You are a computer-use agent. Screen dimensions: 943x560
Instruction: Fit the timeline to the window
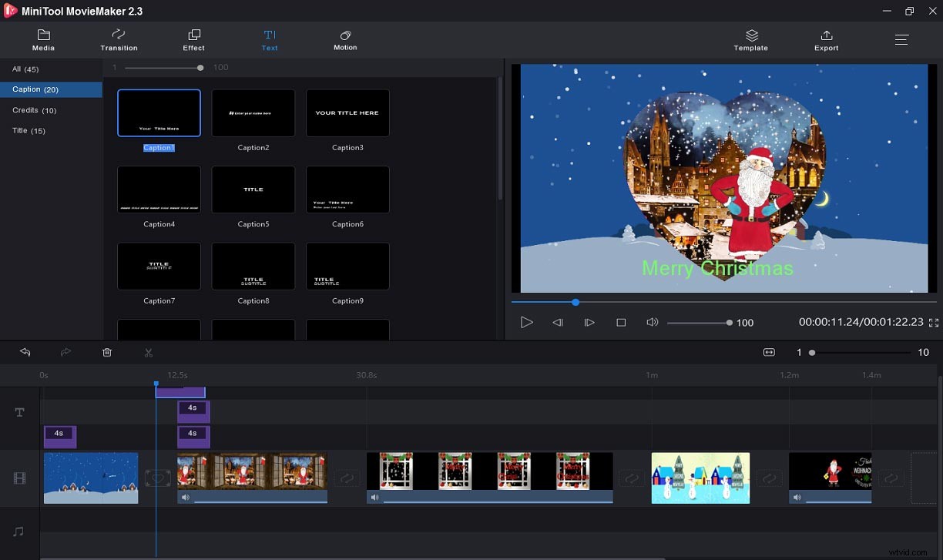click(769, 352)
